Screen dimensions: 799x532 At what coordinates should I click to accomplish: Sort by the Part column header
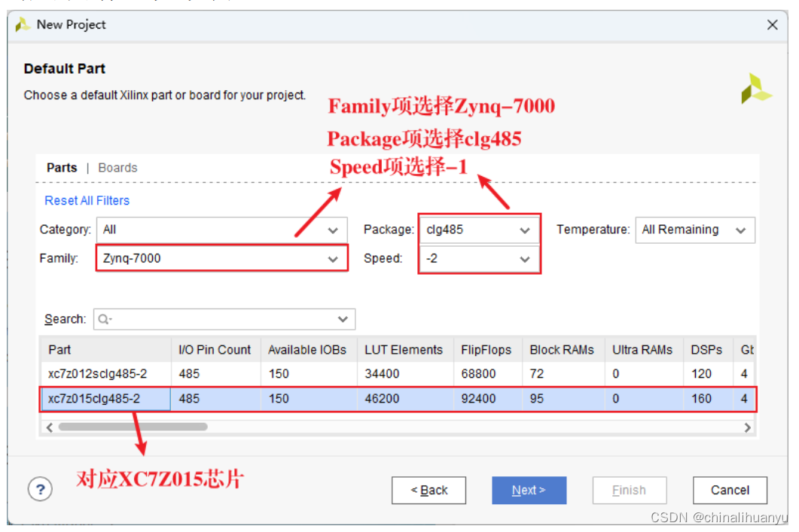pyautogui.click(x=105, y=350)
